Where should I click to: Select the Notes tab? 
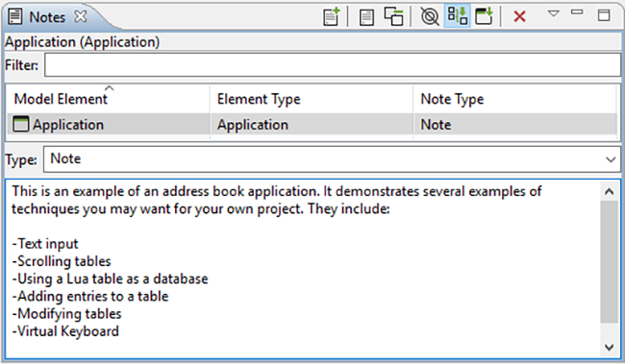click(47, 17)
